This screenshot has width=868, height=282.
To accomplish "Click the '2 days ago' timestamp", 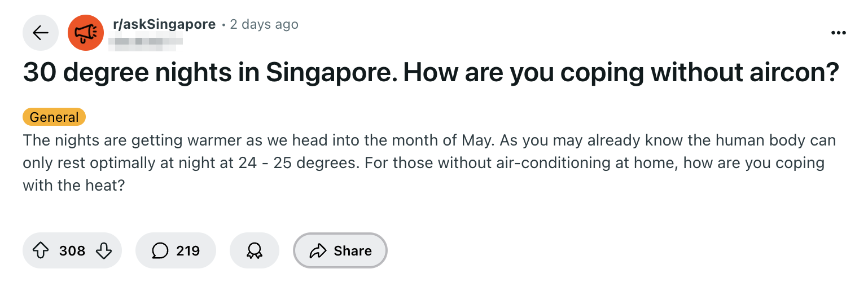I will pyautogui.click(x=264, y=25).
